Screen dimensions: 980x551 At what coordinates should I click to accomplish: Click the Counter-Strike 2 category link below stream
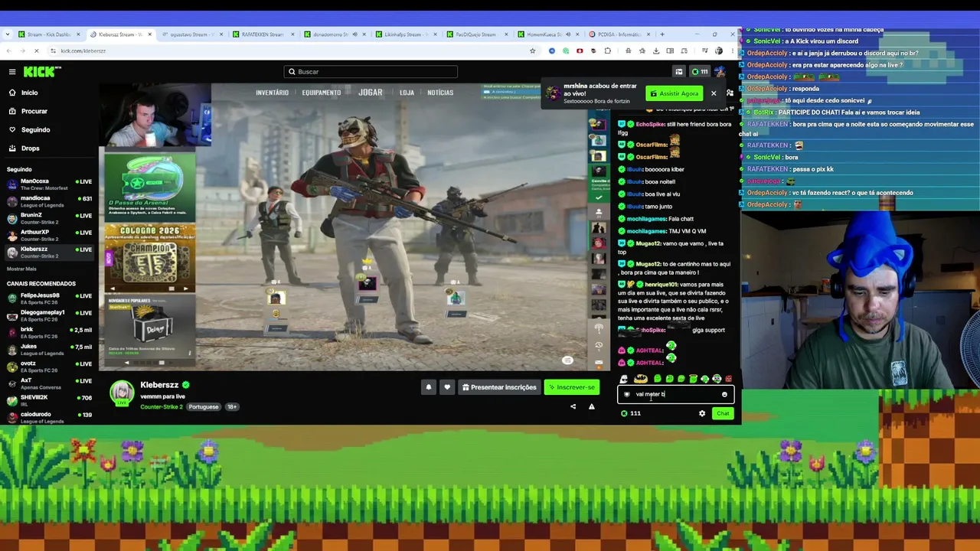click(162, 407)
